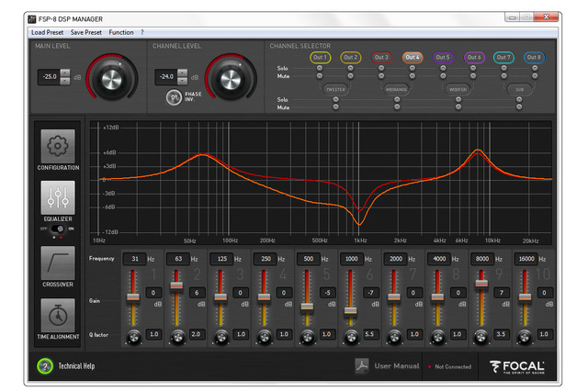Click the Not Connected status indicator

[x=450, y=366]
